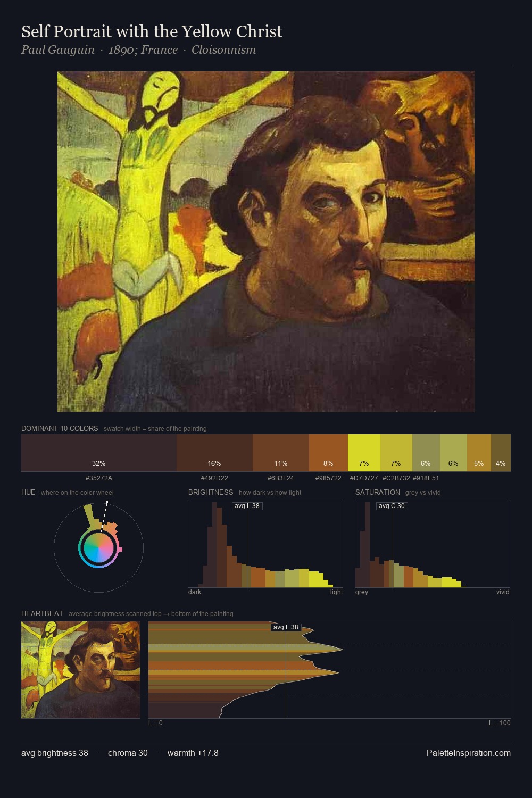Click the 'vivid' axis label
The height and width of the screenshot is (798, 532).
tap(503, 592)
